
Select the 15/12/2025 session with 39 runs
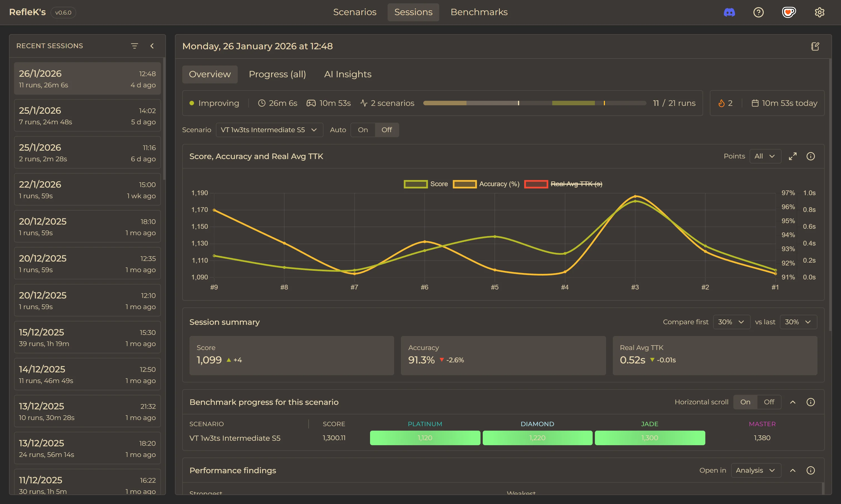[x=87, y=337]
